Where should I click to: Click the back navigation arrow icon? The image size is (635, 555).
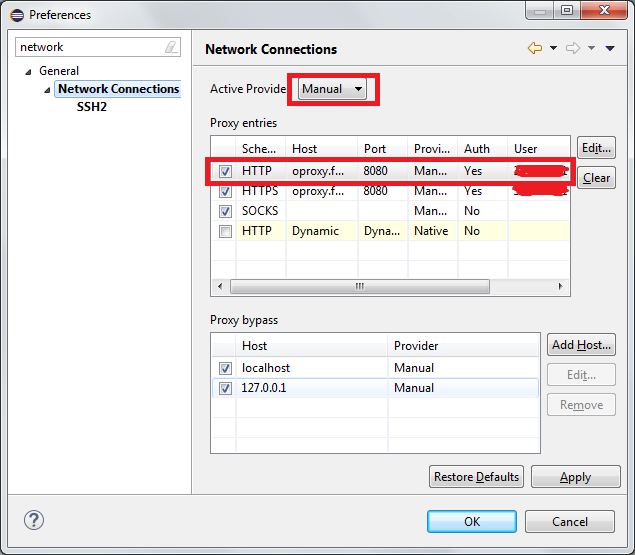535,48
